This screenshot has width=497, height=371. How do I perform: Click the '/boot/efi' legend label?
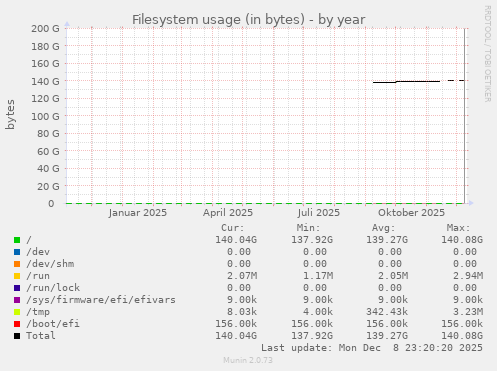[53, 324]
